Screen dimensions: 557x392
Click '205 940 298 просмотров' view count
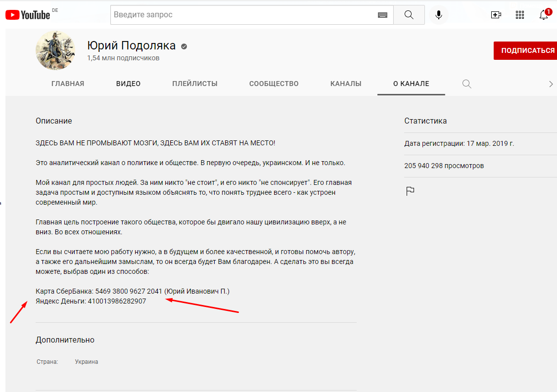point(444,166)
